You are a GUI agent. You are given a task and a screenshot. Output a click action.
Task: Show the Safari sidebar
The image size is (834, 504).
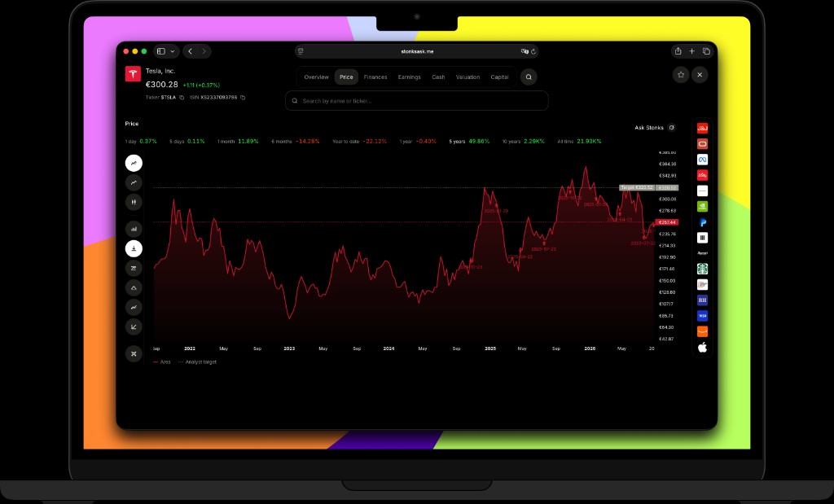pyautogui.click(x=161, y=51)
